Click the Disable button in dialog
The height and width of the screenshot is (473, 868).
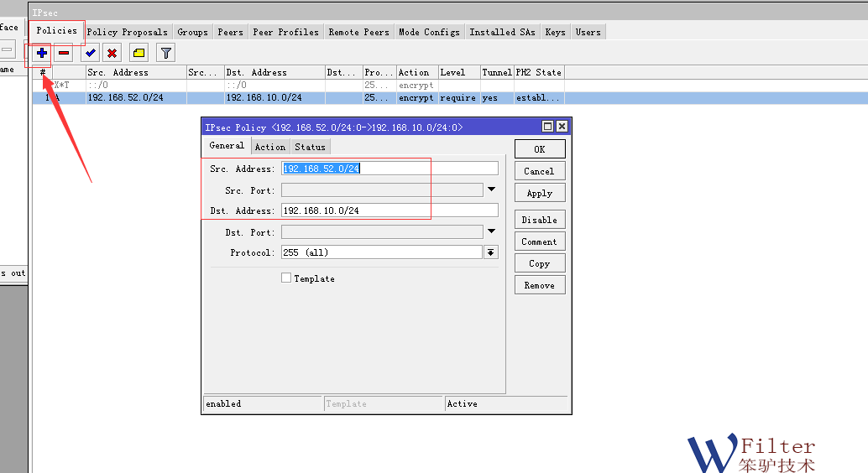point(539,220)
